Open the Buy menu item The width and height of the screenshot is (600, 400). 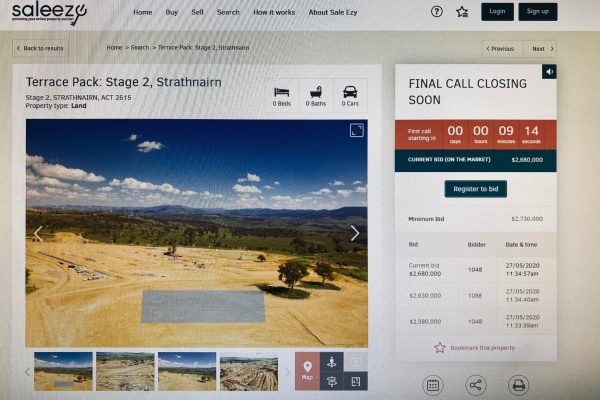pos(171,12)
